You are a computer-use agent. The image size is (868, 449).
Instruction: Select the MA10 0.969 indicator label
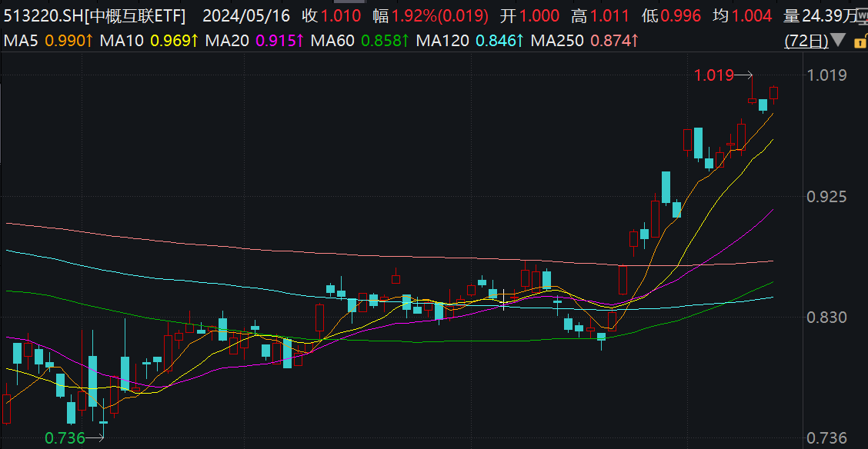pyautogui.click(x=149, y=41)
